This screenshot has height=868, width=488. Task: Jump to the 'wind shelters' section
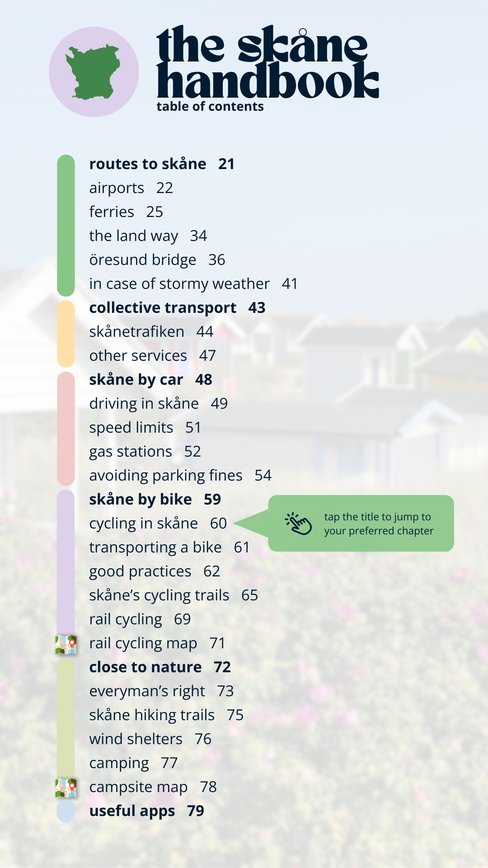click(x=136, y=739)
